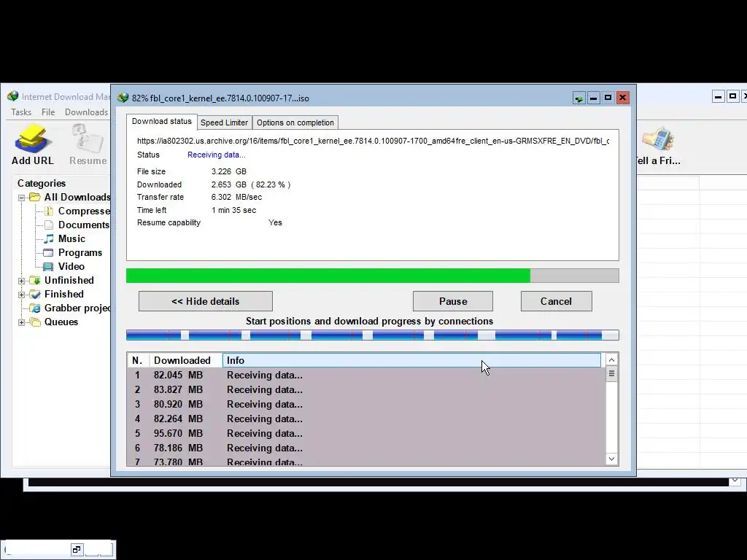Click the Unfinished folder icon
The image size is (747, 560).
(x=35, y=280)
